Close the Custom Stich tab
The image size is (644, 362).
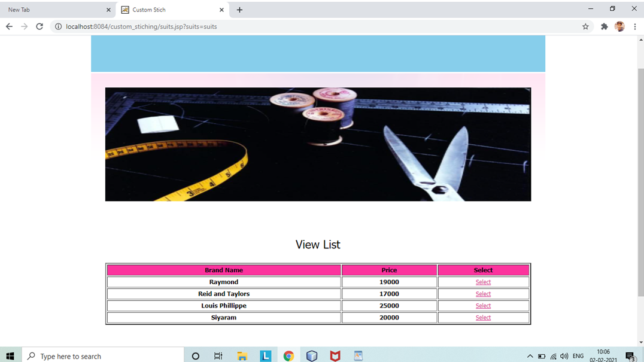tap(221, 10)
